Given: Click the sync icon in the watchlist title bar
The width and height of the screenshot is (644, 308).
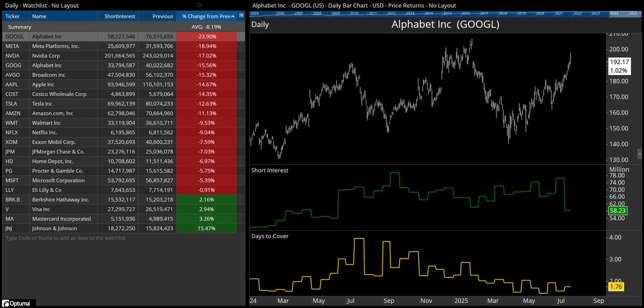Looking at the screenshot, I should [200, 5].
